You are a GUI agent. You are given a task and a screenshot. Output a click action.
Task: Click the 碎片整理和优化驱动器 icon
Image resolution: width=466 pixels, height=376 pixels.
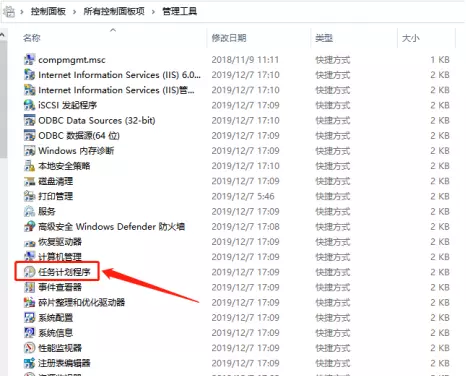(29, 302)
